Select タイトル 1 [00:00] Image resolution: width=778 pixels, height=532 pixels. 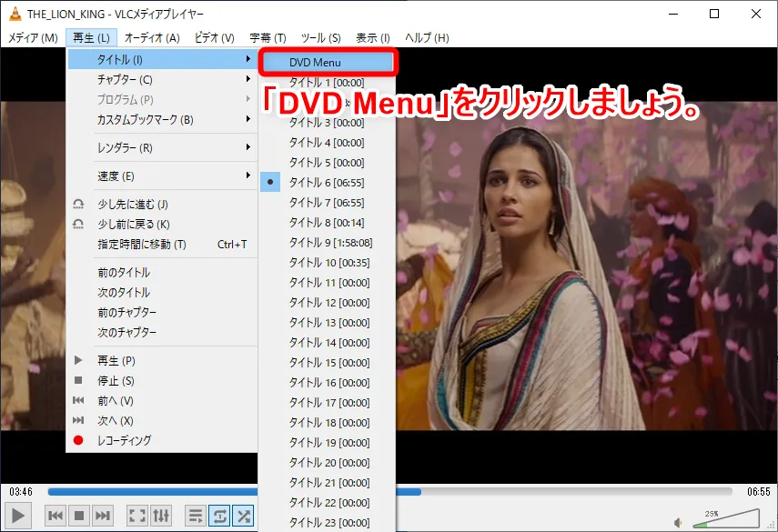(x=327, y=83)
